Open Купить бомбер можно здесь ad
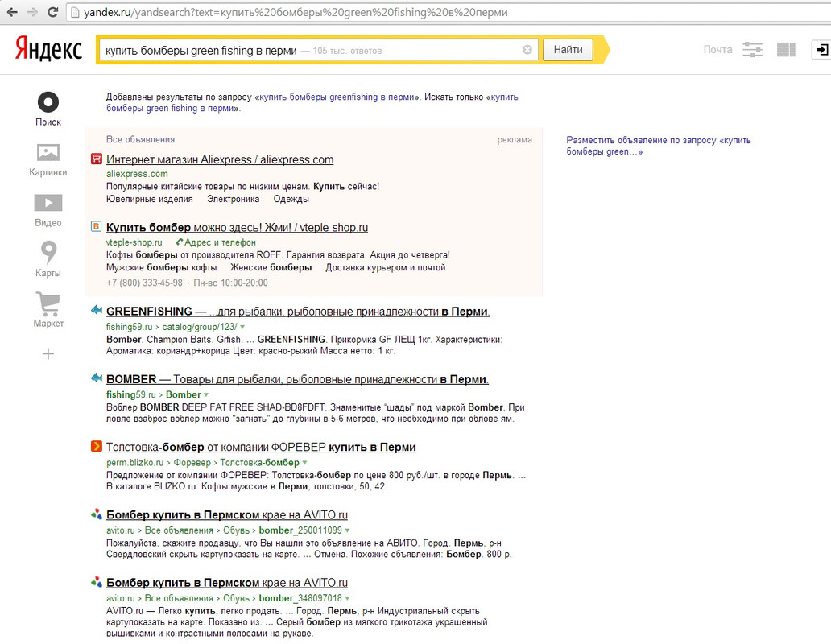 (237, 227)
